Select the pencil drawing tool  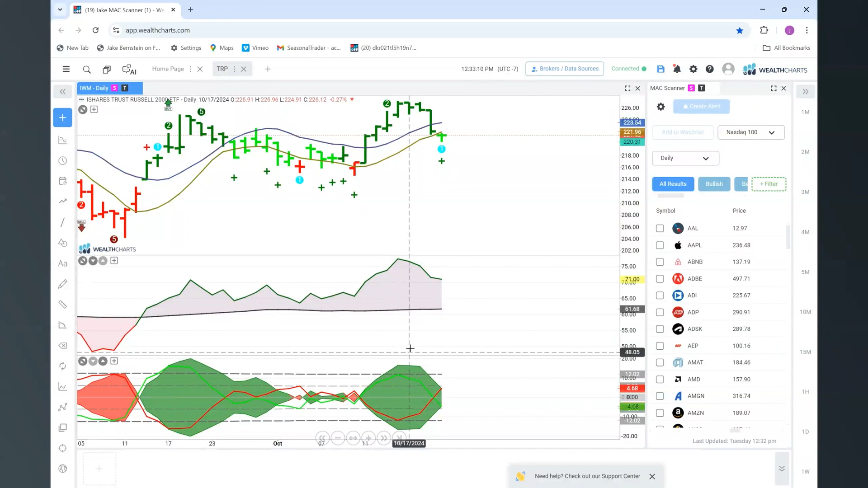pos(63,284)
